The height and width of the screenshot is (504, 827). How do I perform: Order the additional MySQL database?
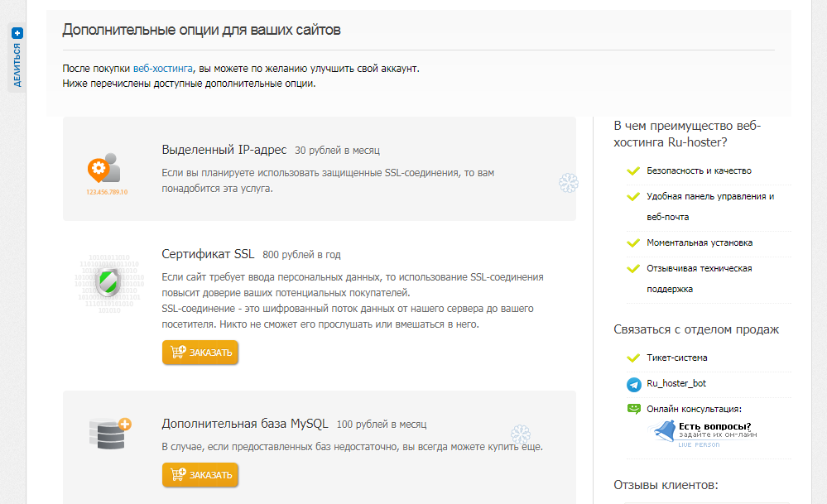tap(200, 475)
